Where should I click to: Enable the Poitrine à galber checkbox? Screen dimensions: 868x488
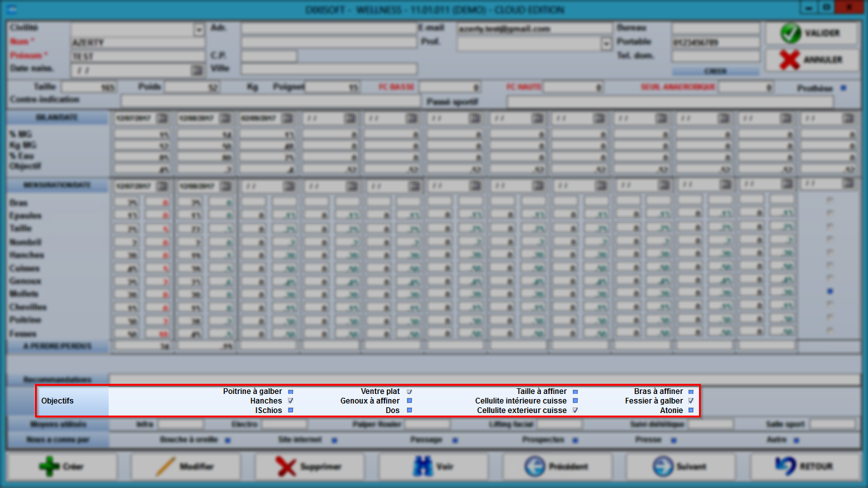point(290,392)
